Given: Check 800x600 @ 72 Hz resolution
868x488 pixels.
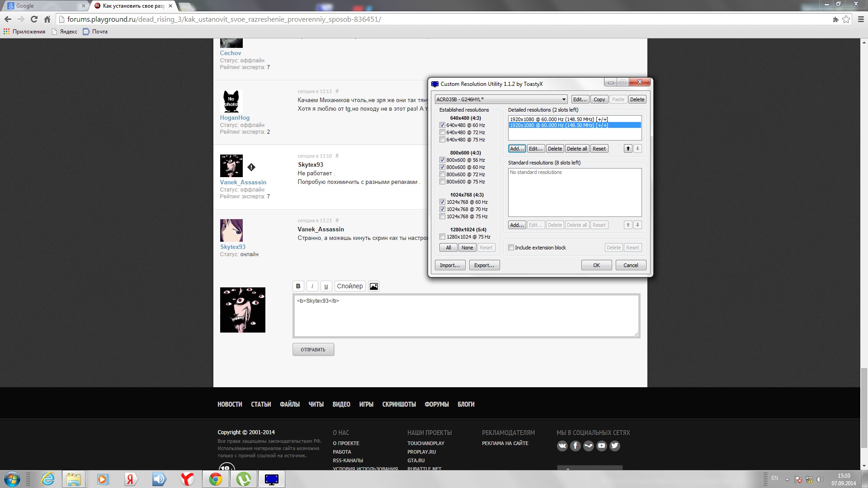Looking at the screenshot, I should (442, 174).
